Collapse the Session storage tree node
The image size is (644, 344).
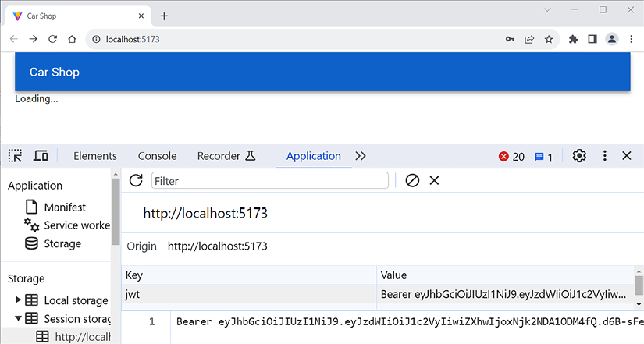click(x=19, y=318)
